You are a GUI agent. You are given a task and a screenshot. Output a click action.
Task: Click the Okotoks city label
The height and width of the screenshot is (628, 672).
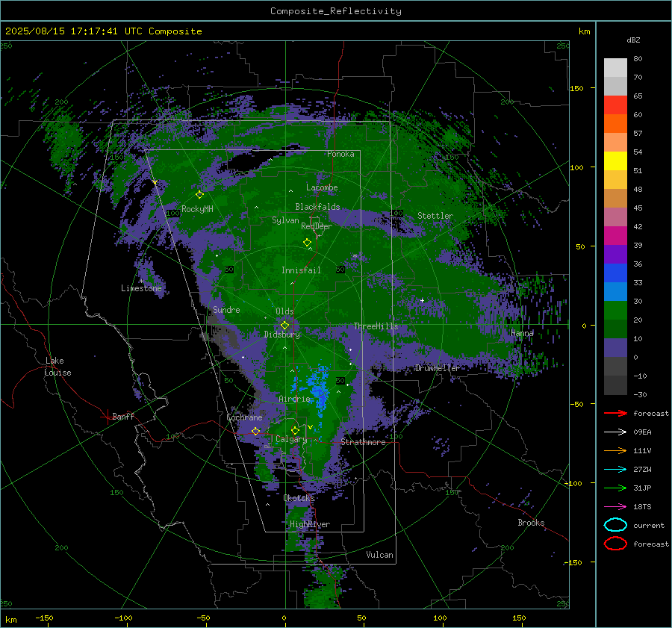coord(299,498)
